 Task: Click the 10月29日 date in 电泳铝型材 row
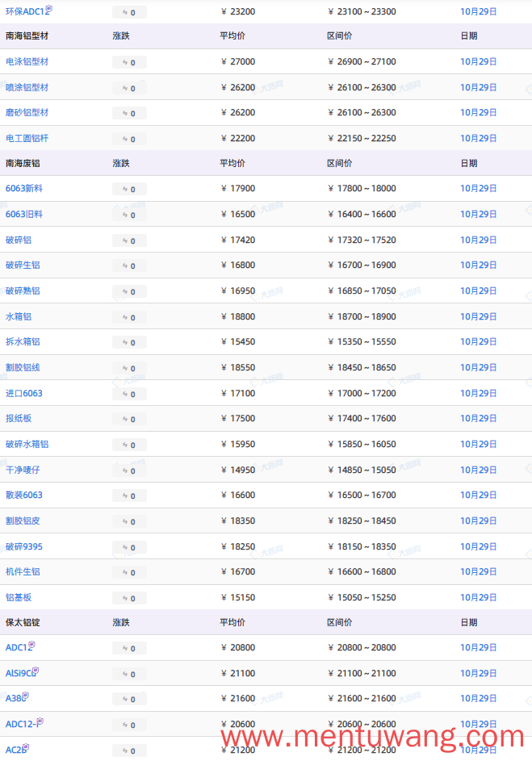pos(479,61)
